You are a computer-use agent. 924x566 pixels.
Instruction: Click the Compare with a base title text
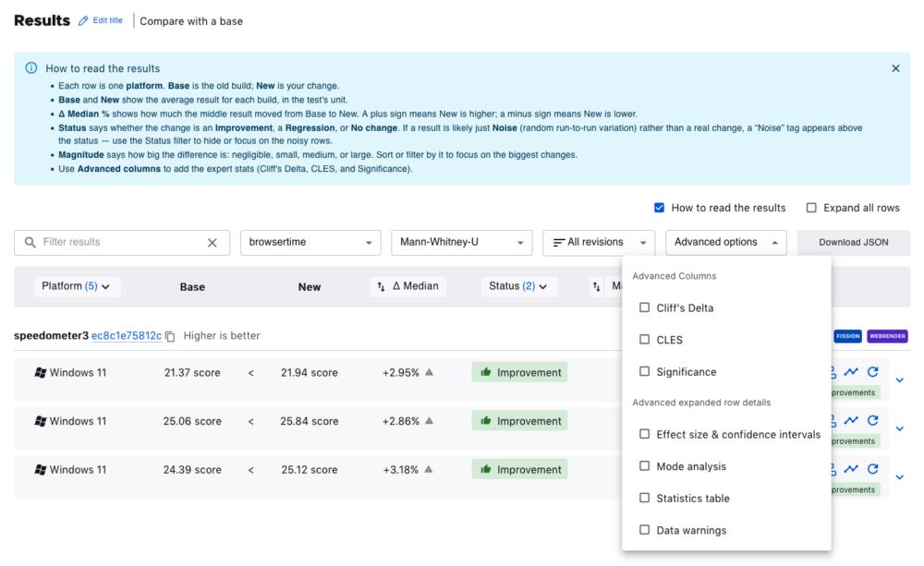[x=191, y=21]
